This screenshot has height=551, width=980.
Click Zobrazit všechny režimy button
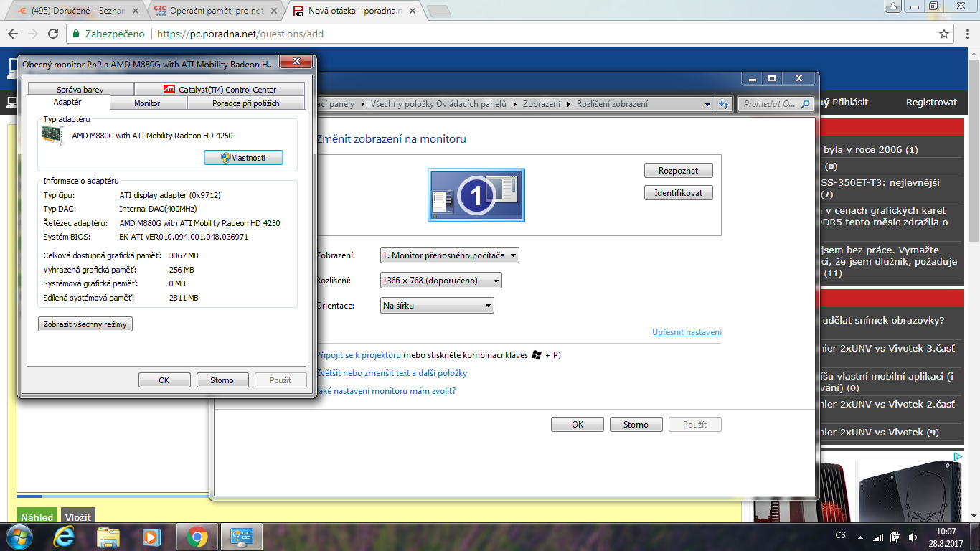(85, 324)
